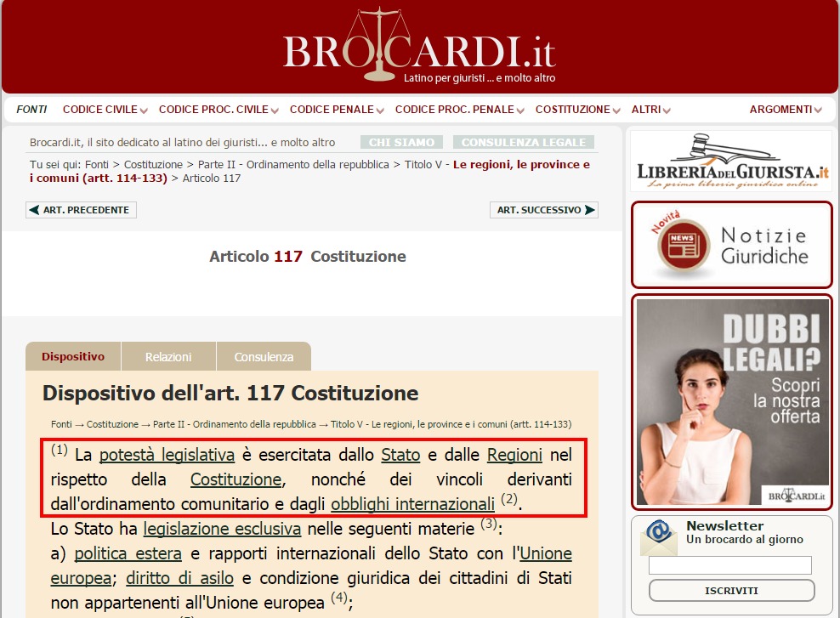Open the Unione europea link
The width and height of the screenshot is (840, 618).
(x=546, y=553)
